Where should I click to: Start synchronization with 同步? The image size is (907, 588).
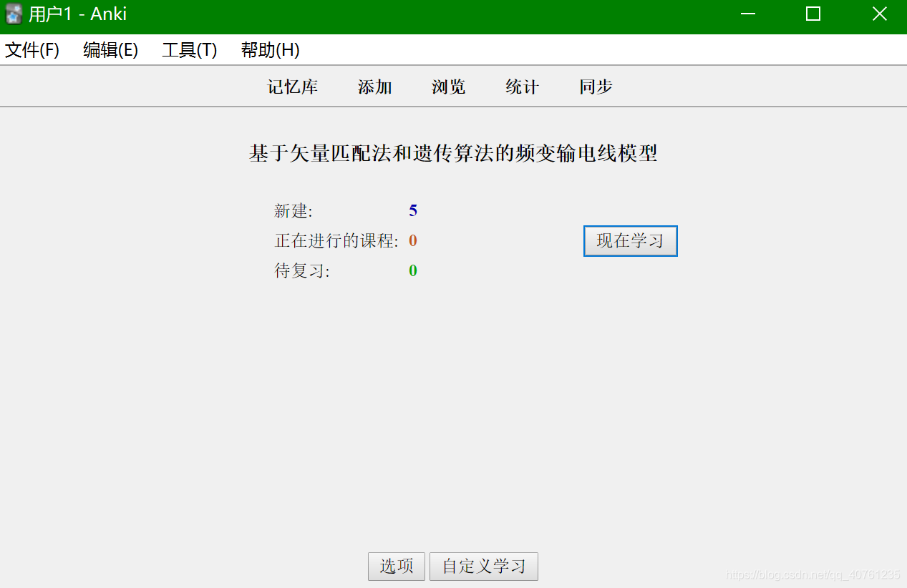[x=594, y=86]
